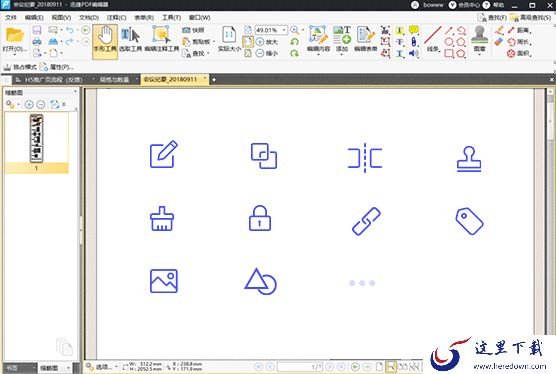
Task: Open the 窗口(W) menu
Action: pyautogui.click(x=199, y=17)
